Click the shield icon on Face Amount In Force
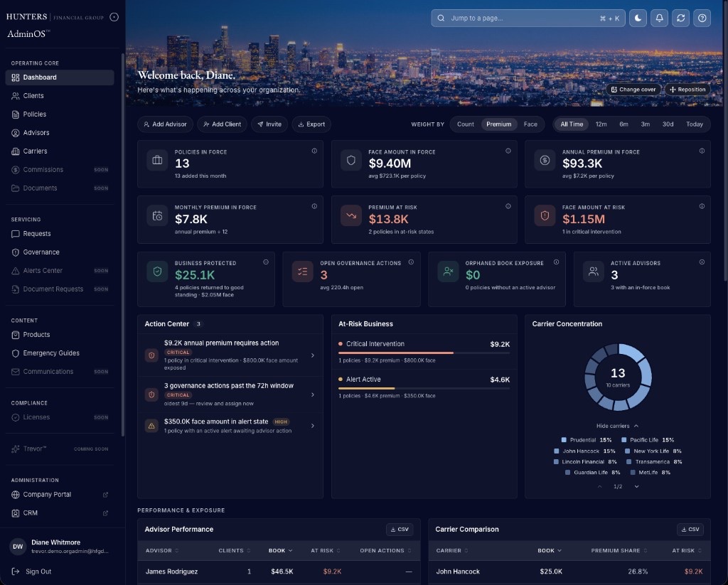728x585 pixels. [x=351, y=160]
